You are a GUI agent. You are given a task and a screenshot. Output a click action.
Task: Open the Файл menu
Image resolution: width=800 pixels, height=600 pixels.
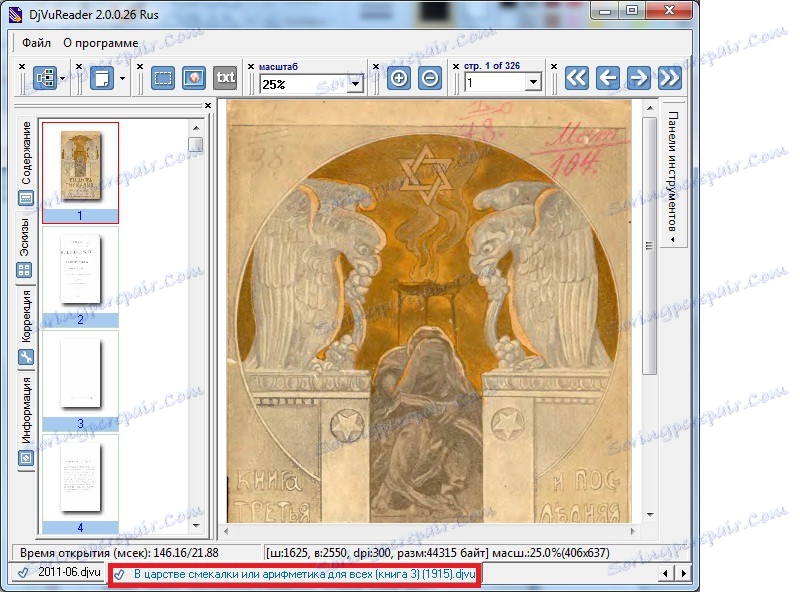[36, 43]
